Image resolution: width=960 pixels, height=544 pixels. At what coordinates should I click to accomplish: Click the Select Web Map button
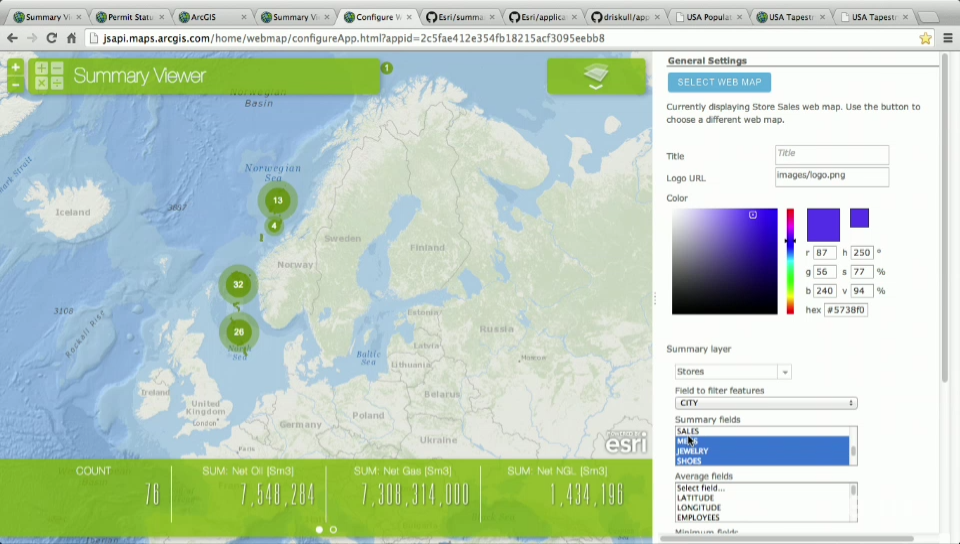(x=719, y=82)
